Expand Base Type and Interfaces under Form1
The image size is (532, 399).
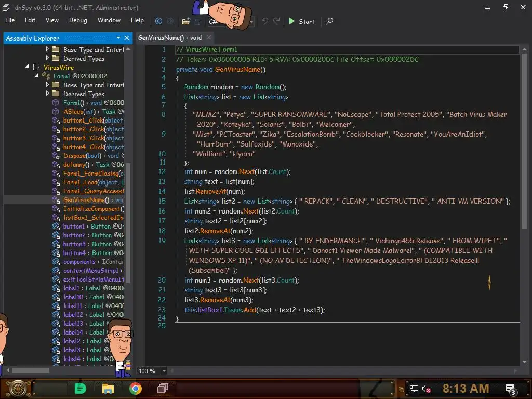click(47, 84)
